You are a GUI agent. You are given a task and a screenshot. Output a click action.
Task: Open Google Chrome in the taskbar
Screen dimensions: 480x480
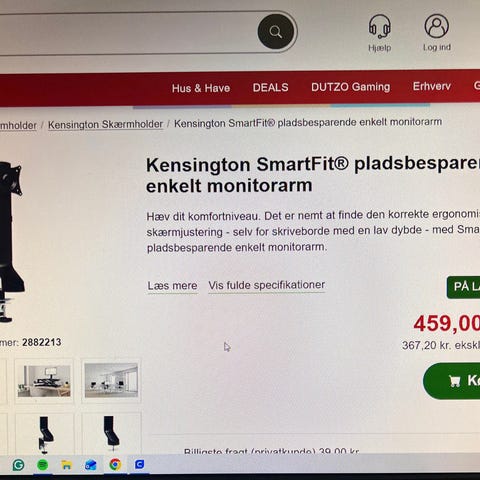tap(115, 464)
